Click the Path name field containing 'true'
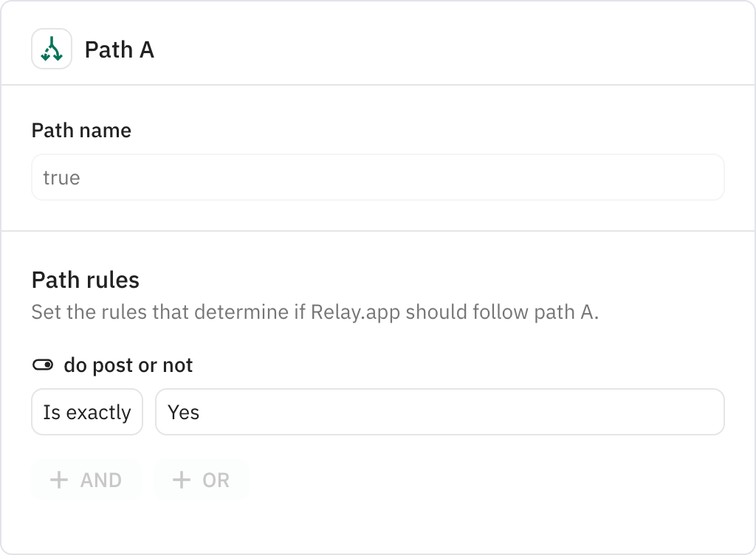This screenshot has height=555, width=756. (377, 177)
